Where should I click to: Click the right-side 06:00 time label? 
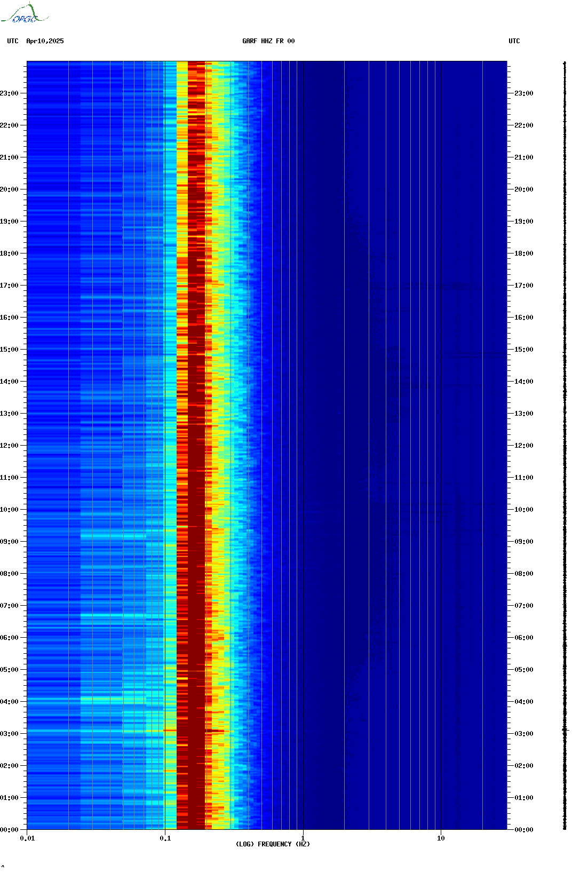[524, 638]
